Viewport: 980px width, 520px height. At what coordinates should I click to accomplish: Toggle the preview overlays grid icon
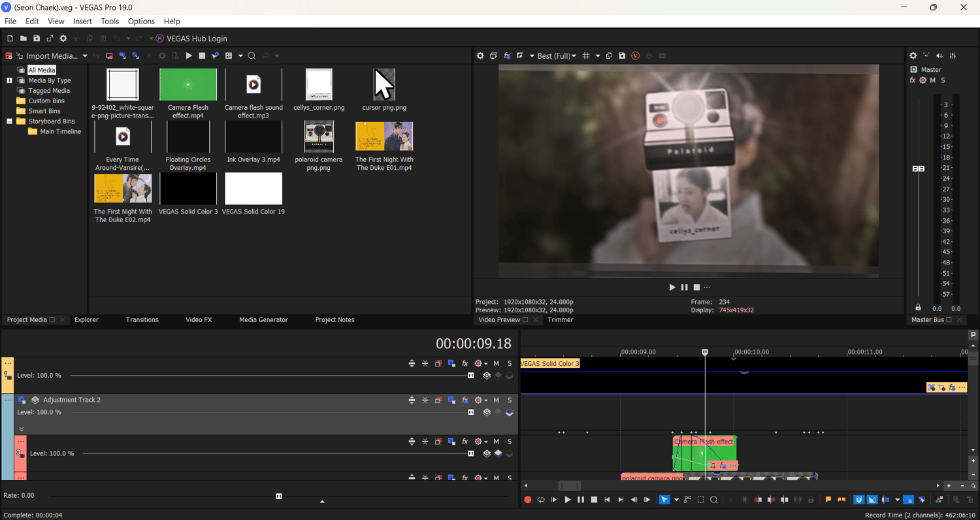click(x=586, y=56)
